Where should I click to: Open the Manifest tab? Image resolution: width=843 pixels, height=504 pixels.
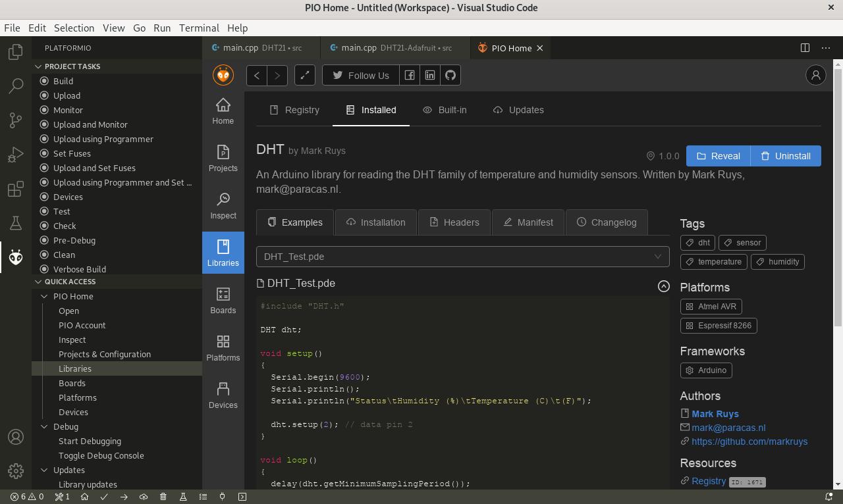coord(528,222)
